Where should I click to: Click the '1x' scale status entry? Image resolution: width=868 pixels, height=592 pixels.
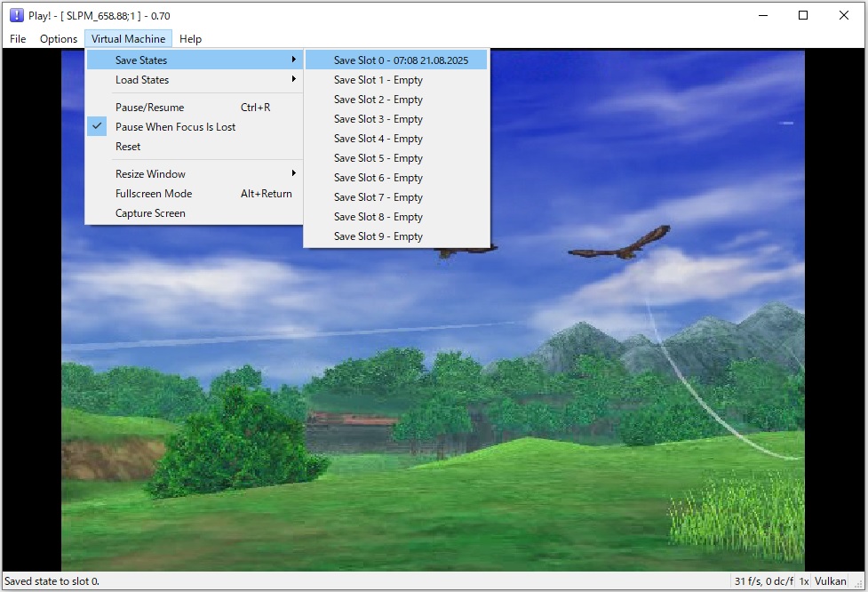[804, 581]
